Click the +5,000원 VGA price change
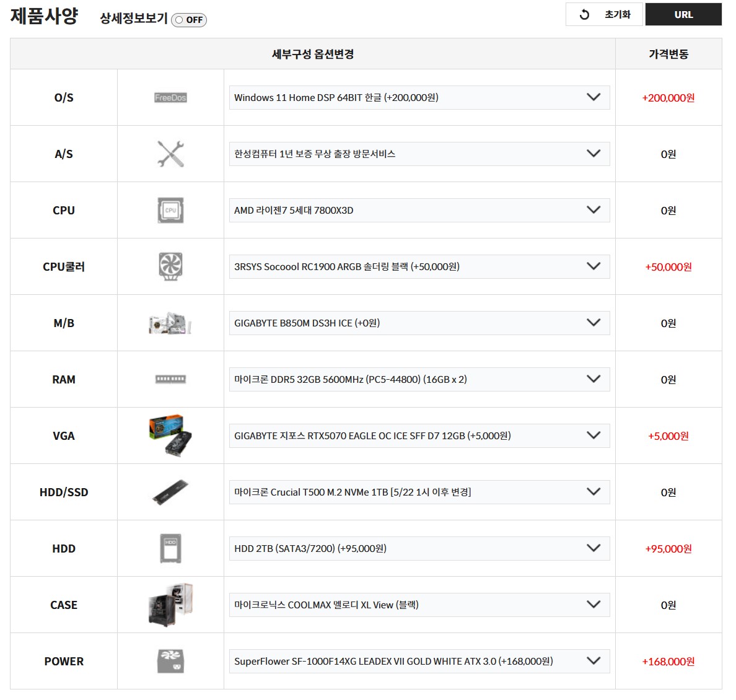Image resolution: width=736 pixels, height=700 pixels. pyautogui.click(x=668, y=435)
